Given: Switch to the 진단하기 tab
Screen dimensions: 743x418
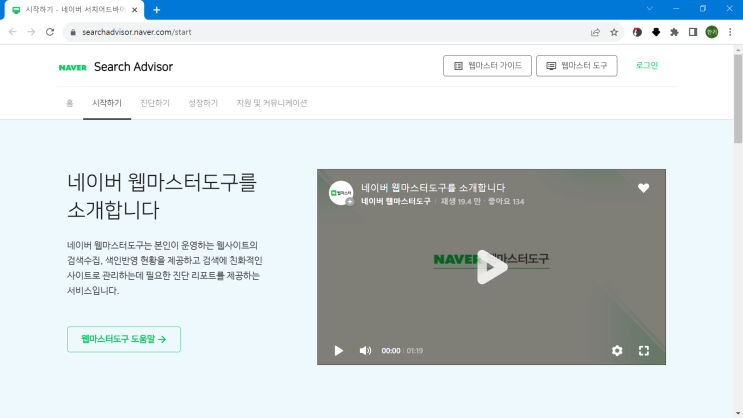Looking at the screenshot, I should coord(155,103).
